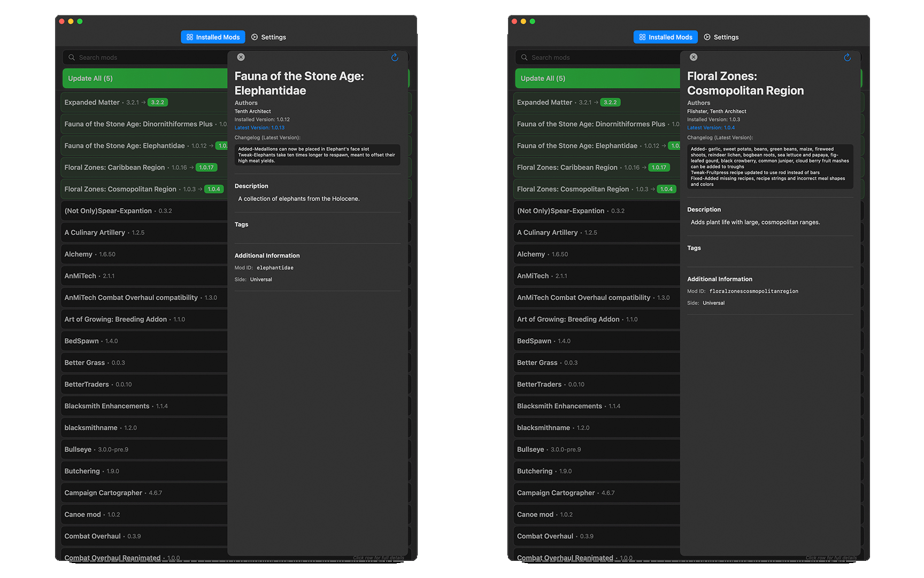Select Expanded Matter row in right window
924x578 pixels.
tap(597, 102)
